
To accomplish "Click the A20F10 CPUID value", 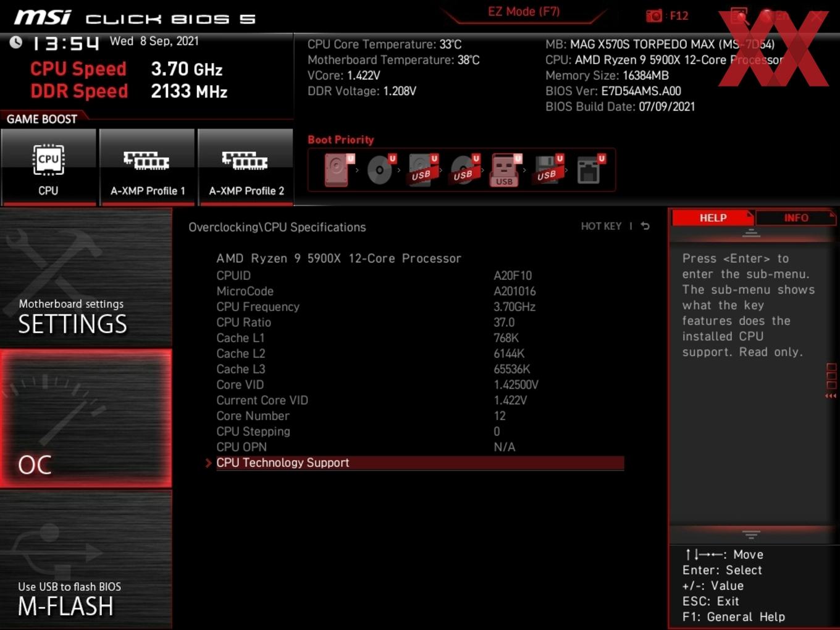I will tap(513, 275).
